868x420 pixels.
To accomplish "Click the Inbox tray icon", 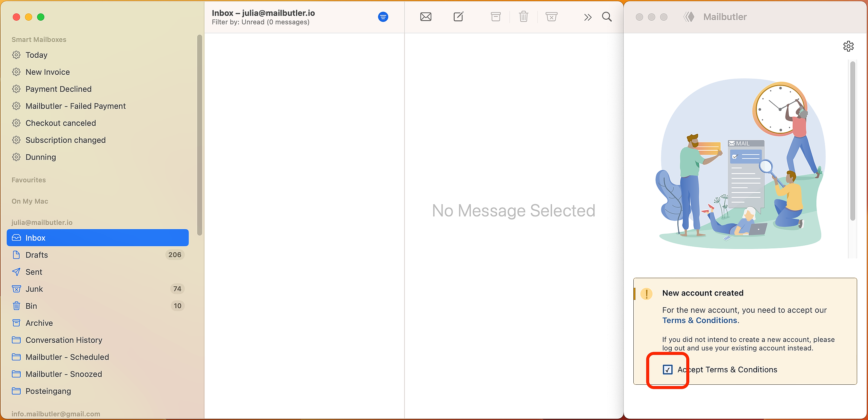I will click(x=16, y=238).
